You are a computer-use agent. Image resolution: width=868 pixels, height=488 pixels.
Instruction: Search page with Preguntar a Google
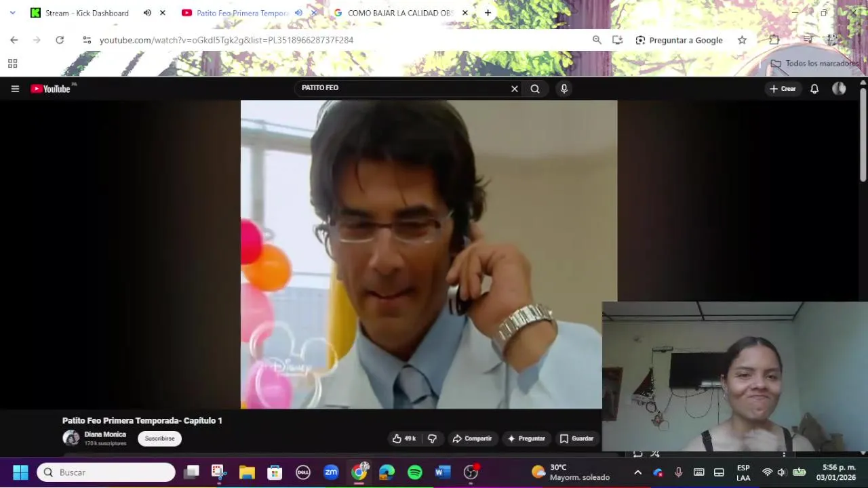pyautogui.click(x=679, y=40)
